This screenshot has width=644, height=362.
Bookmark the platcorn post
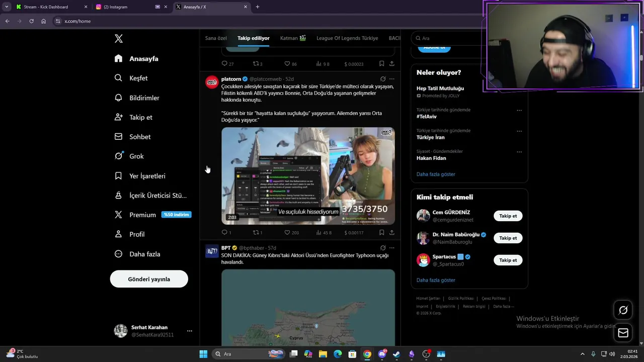pos(381,233)
